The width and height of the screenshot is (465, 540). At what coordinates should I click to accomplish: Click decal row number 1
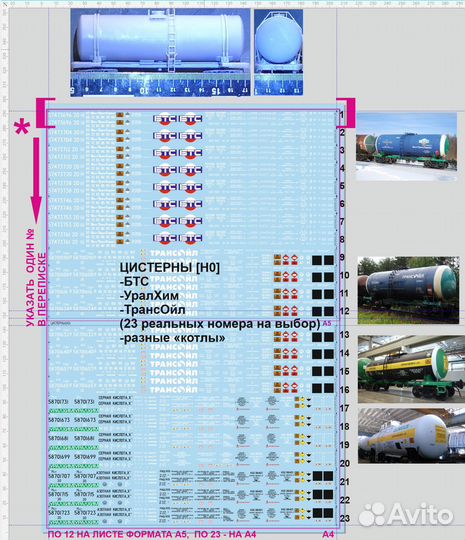click(x=342, y=114)
